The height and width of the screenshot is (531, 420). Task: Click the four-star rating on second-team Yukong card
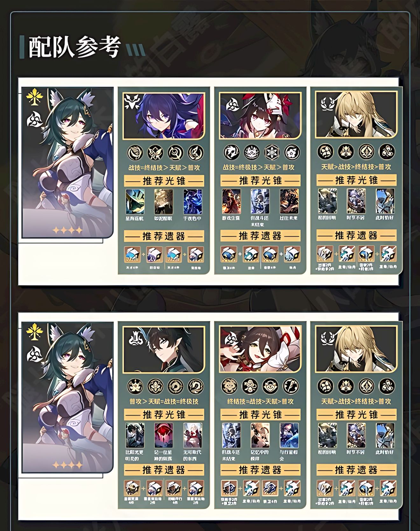tap(67, 465)
